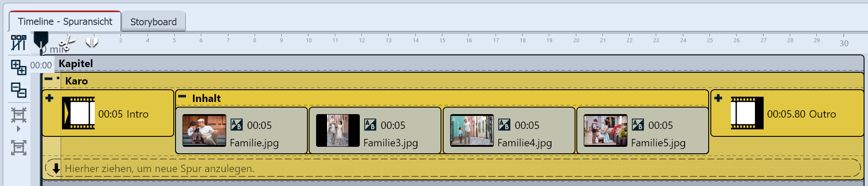This screenshot has width=868, height=186.
Task: Click the collapse all tracks minus icon
Action: tap(18, 90)
